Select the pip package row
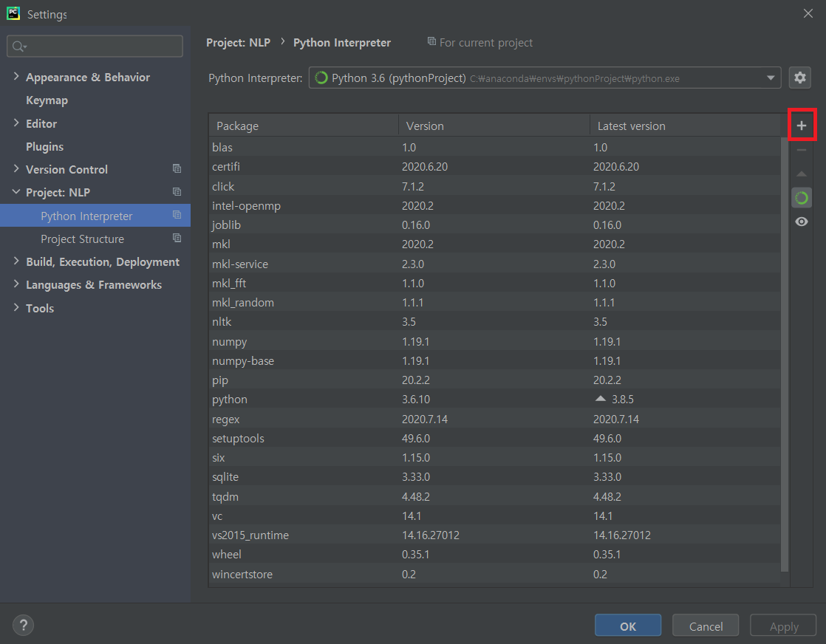 (495, 380)
